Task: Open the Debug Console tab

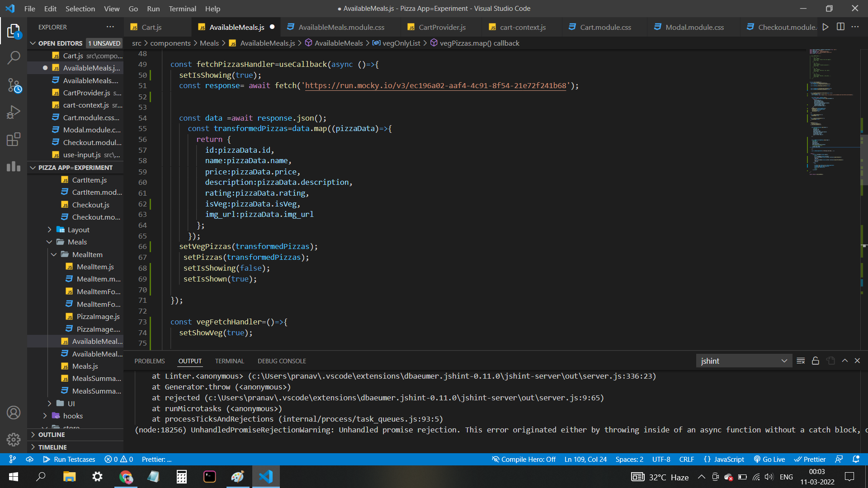Action: 282,361
